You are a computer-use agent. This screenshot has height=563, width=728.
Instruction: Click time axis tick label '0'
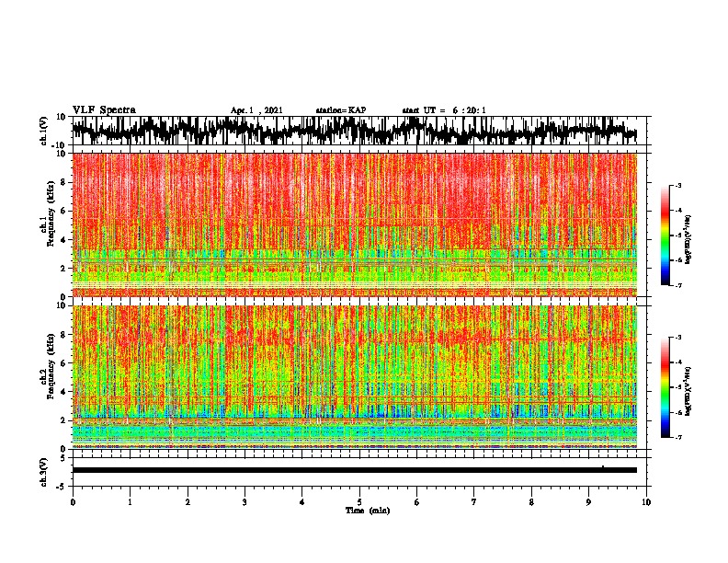pos(73,502)
